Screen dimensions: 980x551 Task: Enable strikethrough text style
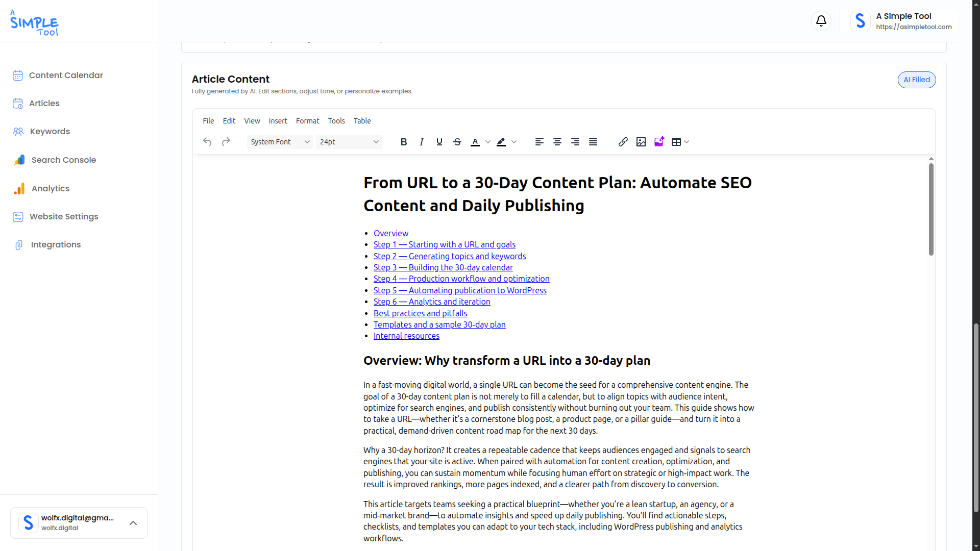coord(457,141)
